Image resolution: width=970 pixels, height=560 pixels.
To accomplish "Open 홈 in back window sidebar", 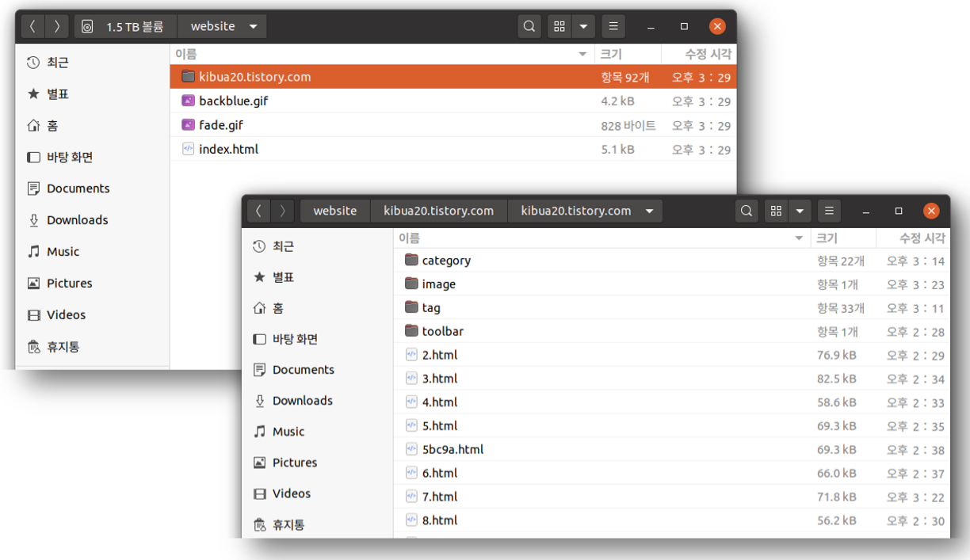I will click(93, 126).
